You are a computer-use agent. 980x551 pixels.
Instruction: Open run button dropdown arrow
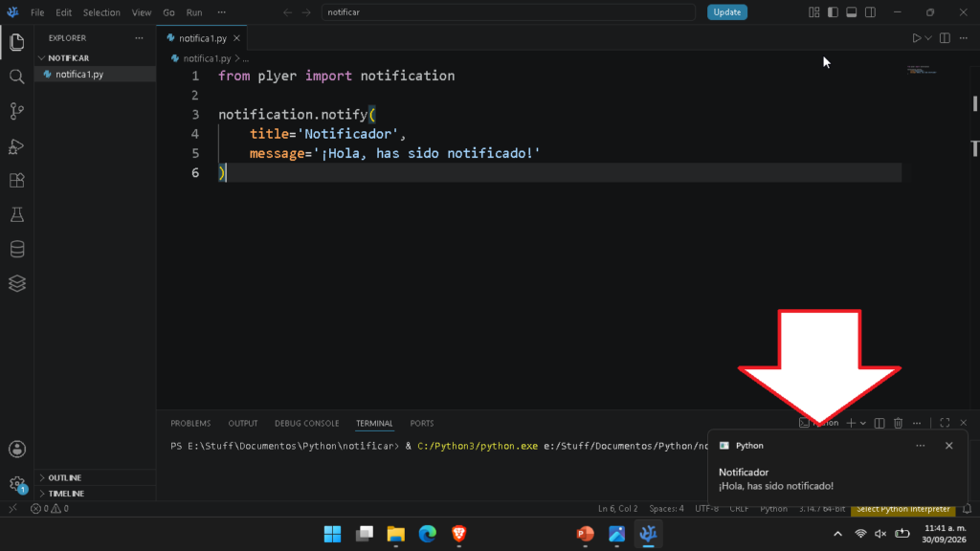928,38
